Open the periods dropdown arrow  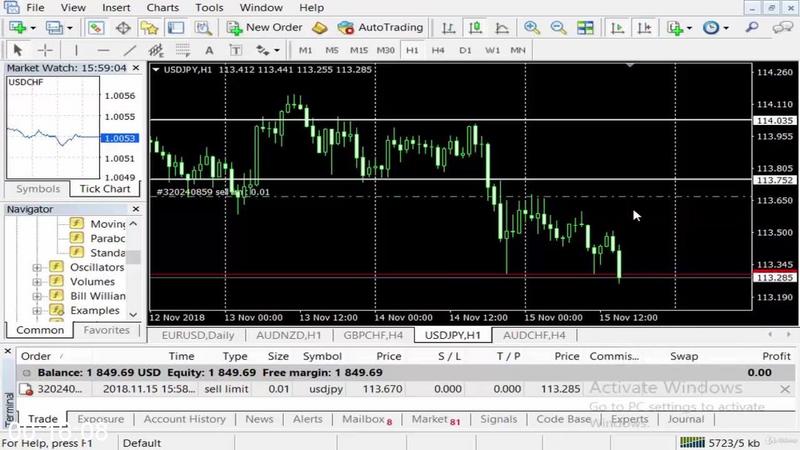tap(726, 28)
